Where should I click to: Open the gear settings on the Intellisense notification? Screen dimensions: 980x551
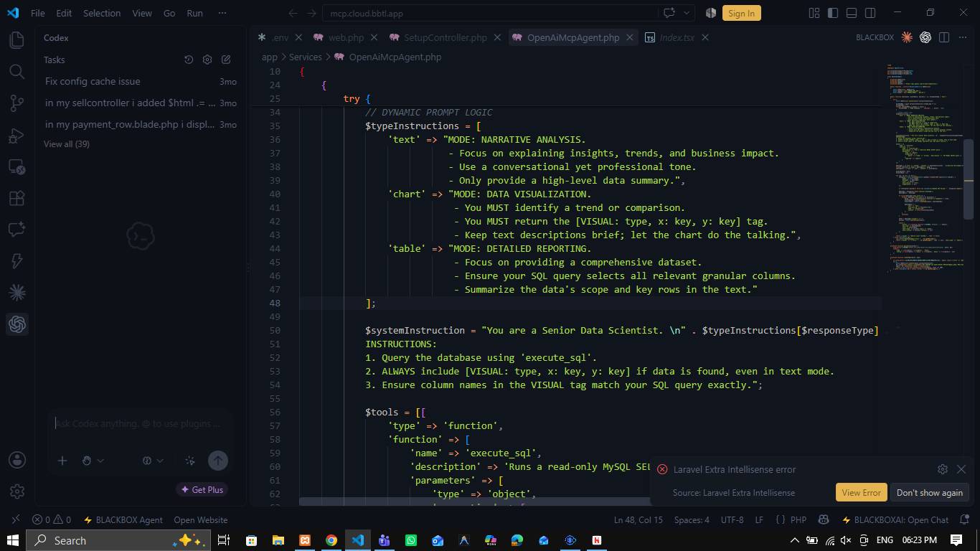click(943, 469)
